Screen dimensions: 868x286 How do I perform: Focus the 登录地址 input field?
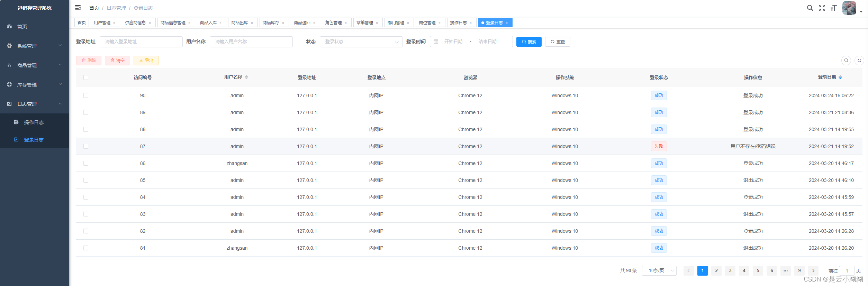coord(141,42)
